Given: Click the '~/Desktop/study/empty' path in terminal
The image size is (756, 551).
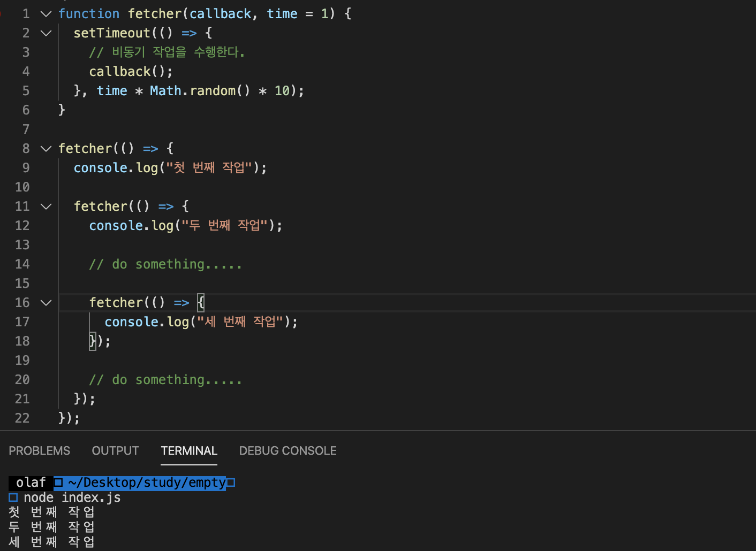Looking at the screenshot, I should 147,483.
